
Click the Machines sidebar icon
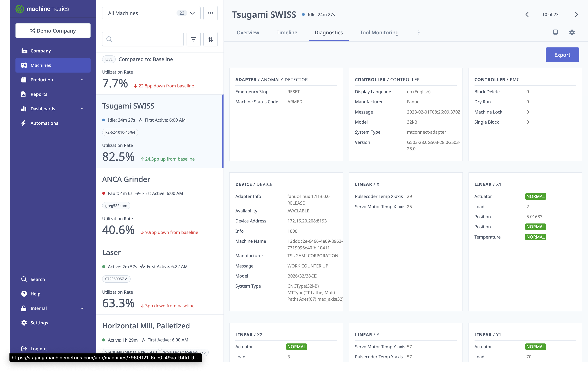24,65
